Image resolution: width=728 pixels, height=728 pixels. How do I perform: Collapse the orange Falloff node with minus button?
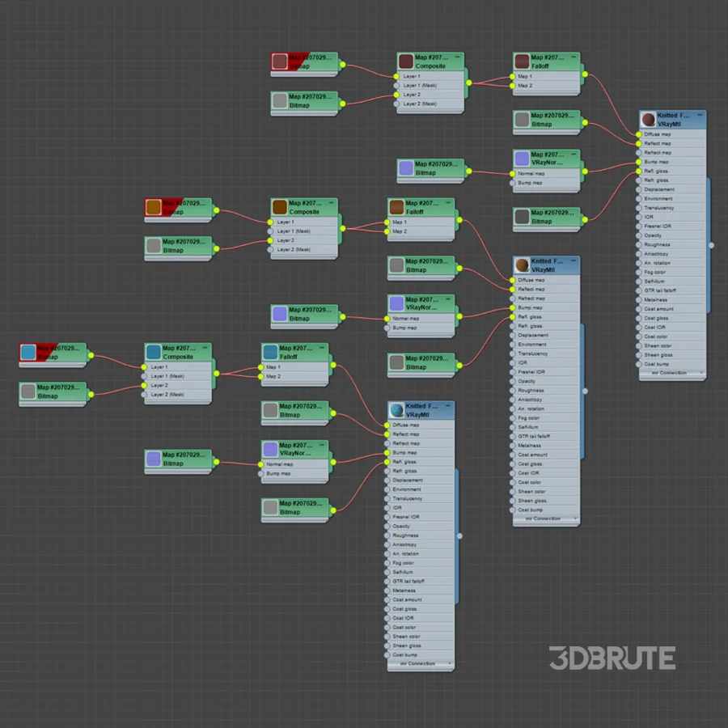[x=448, y=202]
